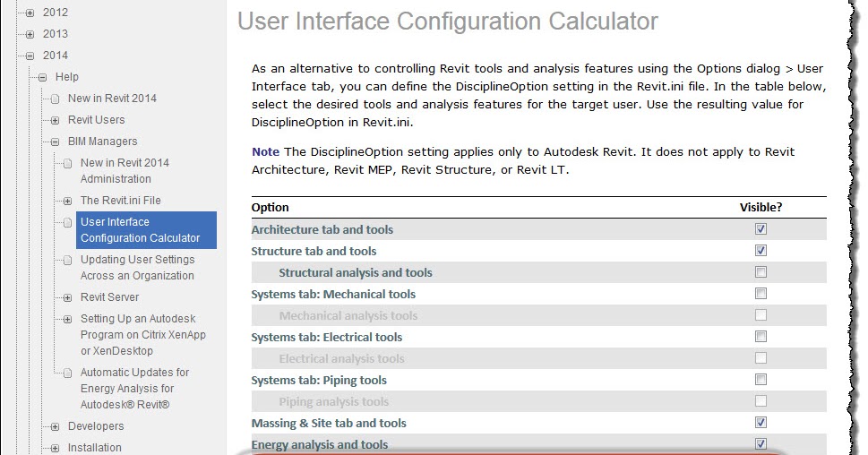Viewport: 868px width, 455px height.
Task: Open Updating User Settings Across an Organization
Action: [137, 267]
